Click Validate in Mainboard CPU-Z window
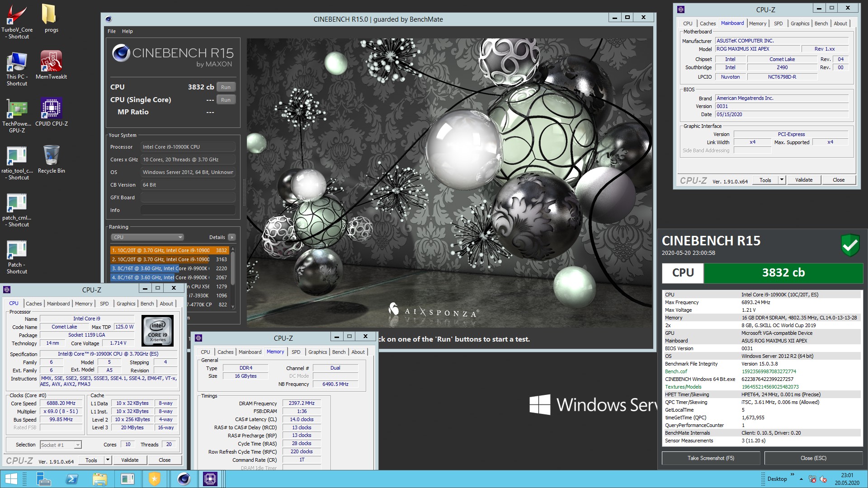Image resolution: width=868 pixels, height=488 pixels. (804, 180)
